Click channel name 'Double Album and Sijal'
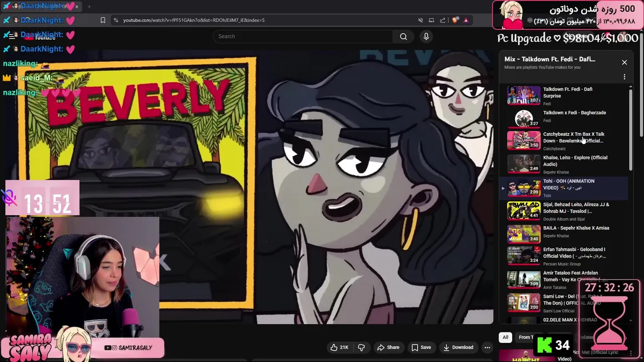The image size is (644, 362). 564,219
